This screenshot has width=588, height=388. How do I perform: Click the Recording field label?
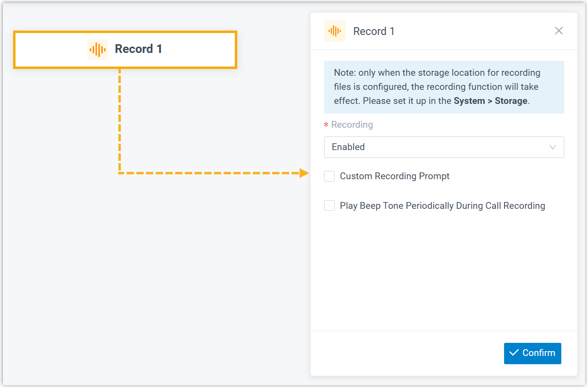pos(352,125)
